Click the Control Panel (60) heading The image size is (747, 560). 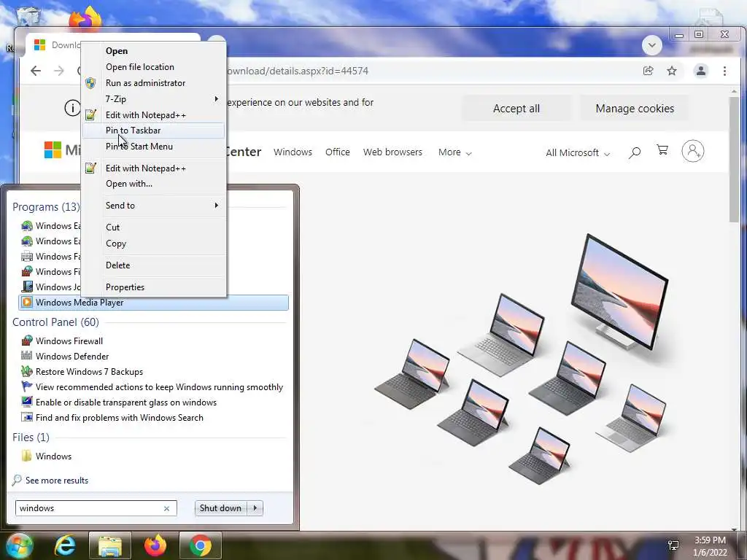coord(55,322)
